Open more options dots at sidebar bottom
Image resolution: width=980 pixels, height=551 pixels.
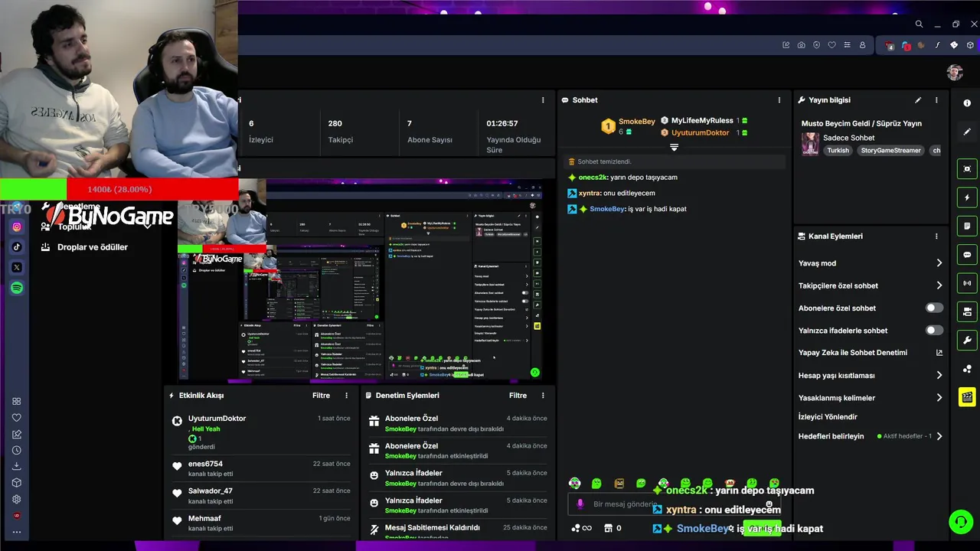pyautogui.click(x=16, y=532)
